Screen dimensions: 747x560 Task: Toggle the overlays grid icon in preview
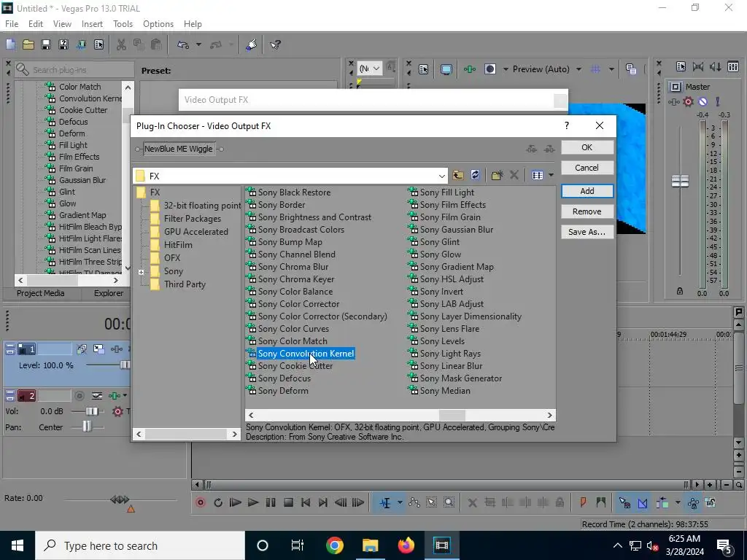click(595, 69)
